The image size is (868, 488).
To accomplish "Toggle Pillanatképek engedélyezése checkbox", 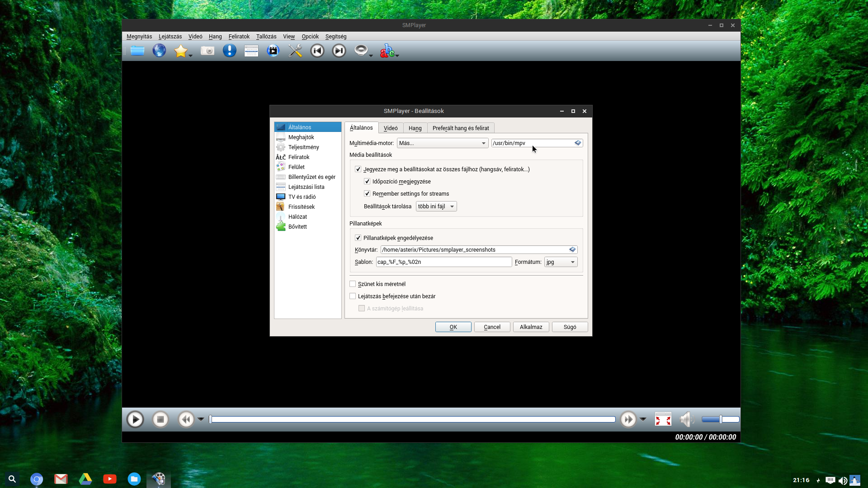I will (x=358, y=238).
